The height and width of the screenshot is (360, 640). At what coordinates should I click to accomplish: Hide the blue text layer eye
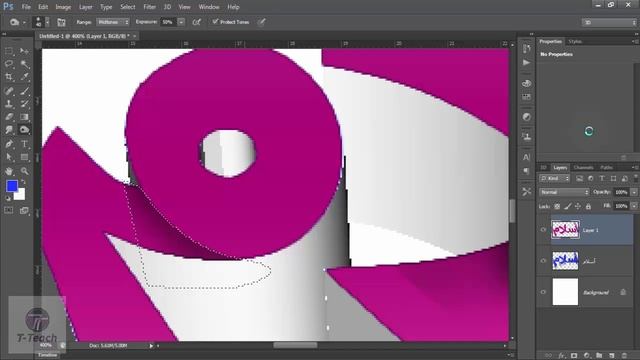tap(543, 261)
